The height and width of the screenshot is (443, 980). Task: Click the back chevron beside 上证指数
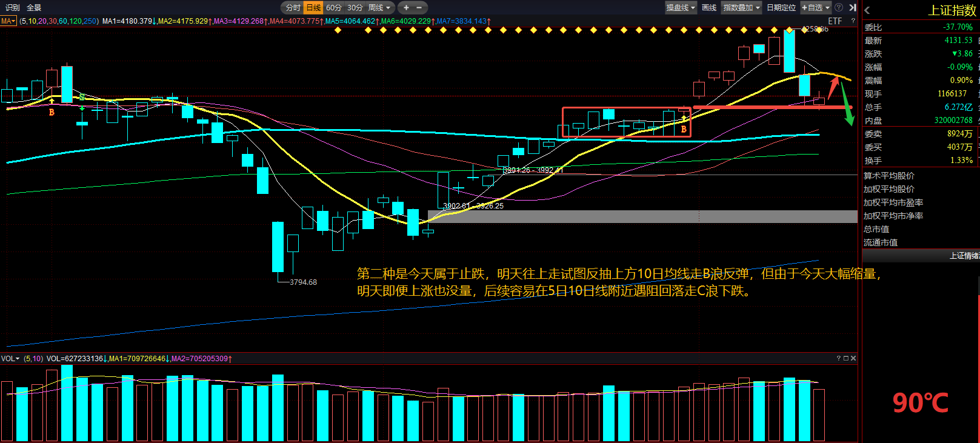point(867,10)
